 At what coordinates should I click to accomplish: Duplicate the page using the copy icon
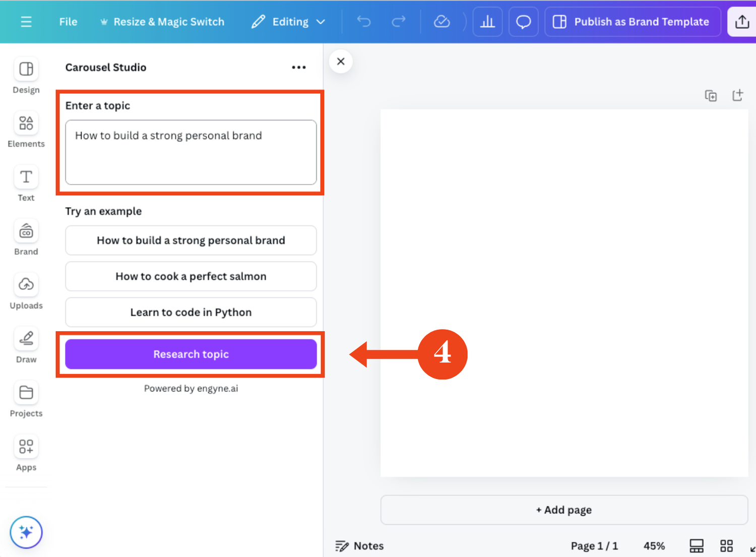711,95
